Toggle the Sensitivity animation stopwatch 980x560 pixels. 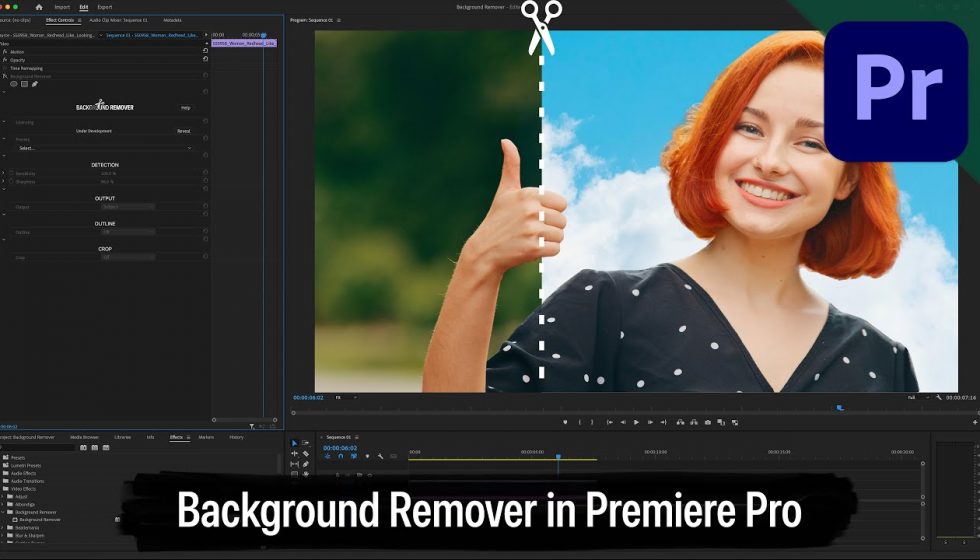pos(11,173)
